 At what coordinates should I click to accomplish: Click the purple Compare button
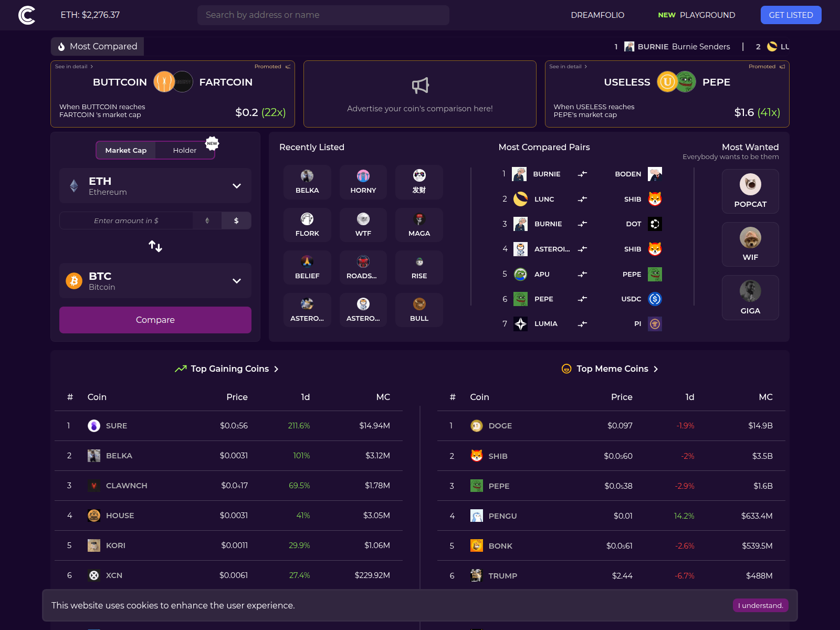pos(155,320)
